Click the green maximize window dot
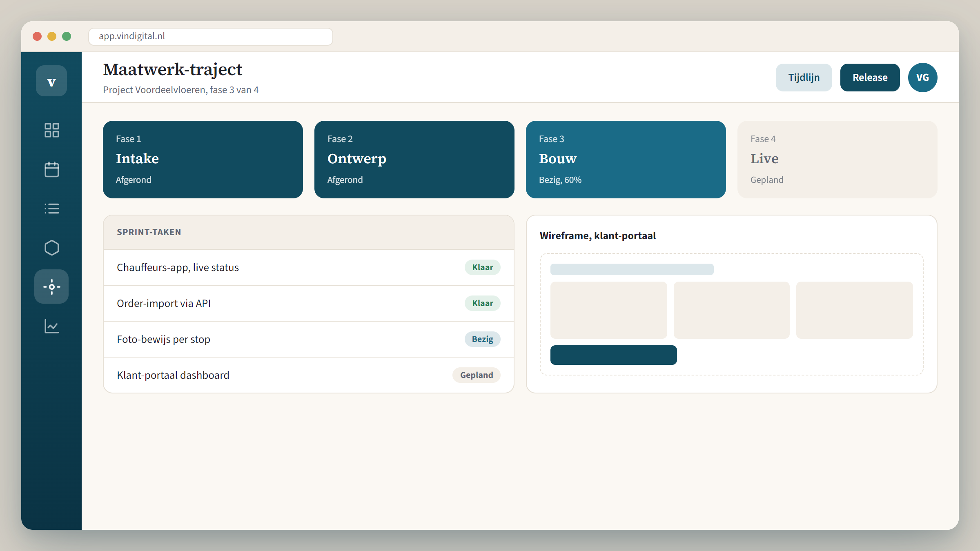Image resolution: width=980 pixels, height=551 pixels. pyautogui.click(x=67, y=36)
